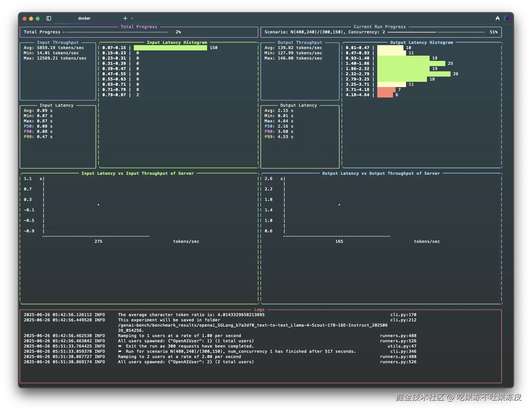Click the 275 x-axis label
Image resolution: width=532 pixels, height=412 pixels.
coord(98,242)
